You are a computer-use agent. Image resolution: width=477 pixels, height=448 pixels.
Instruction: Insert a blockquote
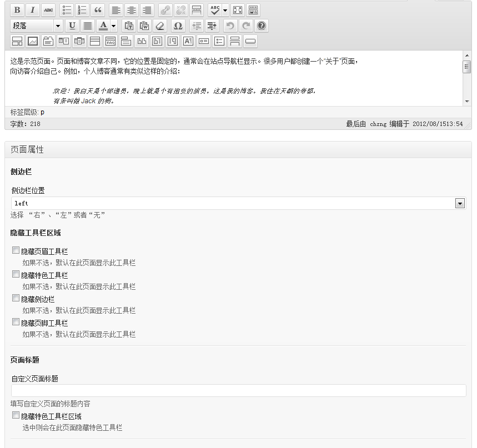tap(97, 9)
